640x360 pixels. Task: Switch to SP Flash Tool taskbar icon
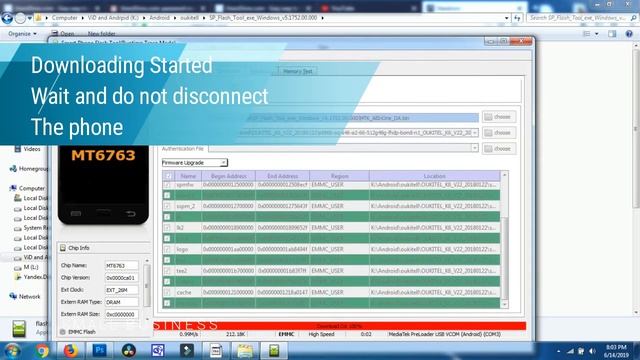274,351
